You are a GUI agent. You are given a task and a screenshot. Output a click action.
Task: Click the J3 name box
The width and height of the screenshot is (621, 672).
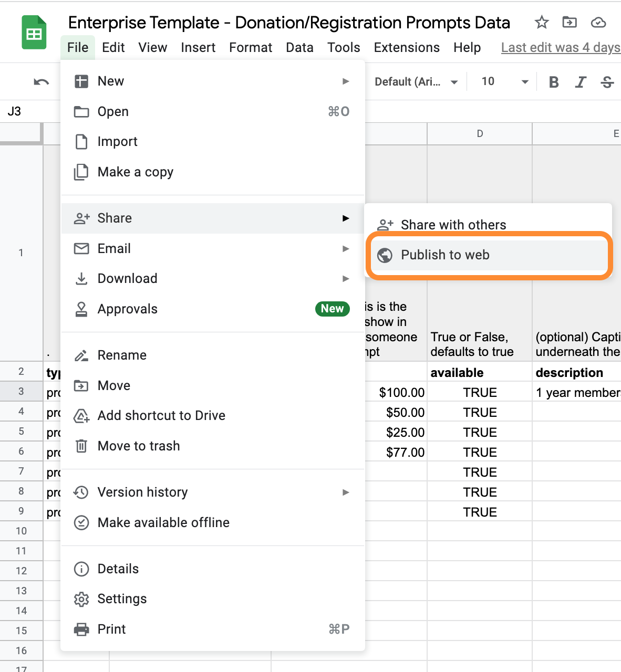pyautogui.click(x=30, y=111)
